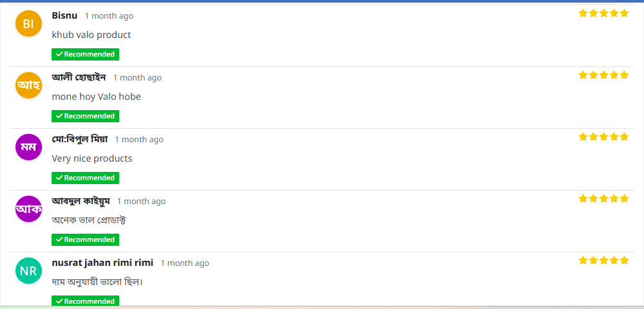The height and width of the screenshot is (309, 644).
Task: Select reviewer name আবদুল কাইয়ুম
Action: 81,201
